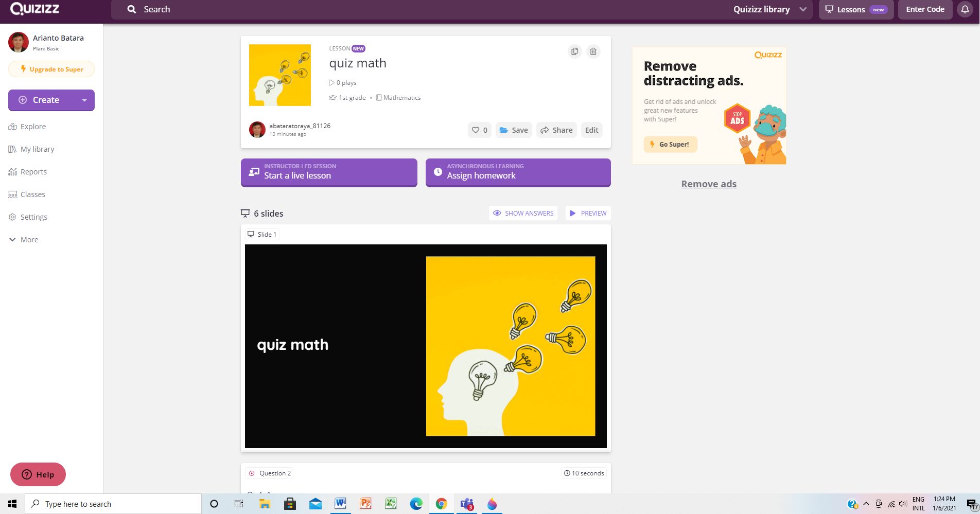Image resolution: width=980 pixels, height=514 pixels.
Task: Click the Remove ads link
Action: (x=709, y=184)
